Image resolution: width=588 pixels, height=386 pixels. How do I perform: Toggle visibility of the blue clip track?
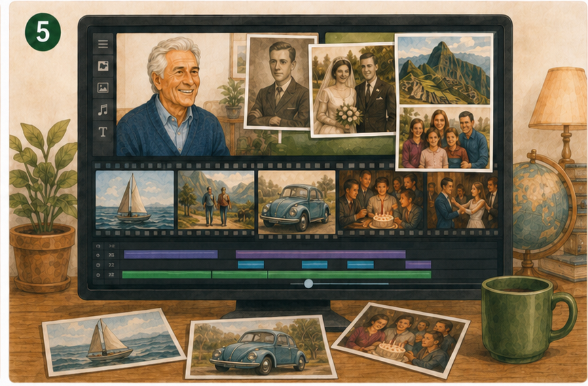98,265
